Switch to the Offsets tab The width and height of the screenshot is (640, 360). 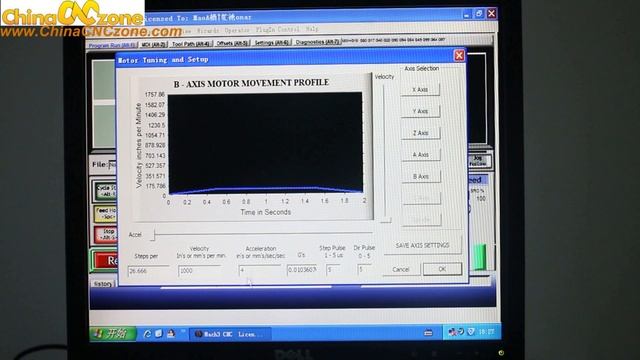(x=232, y=43)
